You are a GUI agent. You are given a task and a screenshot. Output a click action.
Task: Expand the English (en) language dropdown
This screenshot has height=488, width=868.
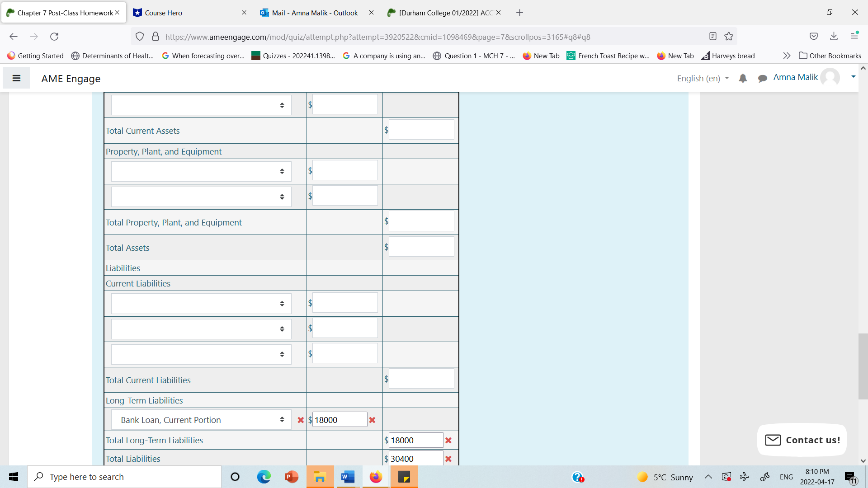[703, 78]
